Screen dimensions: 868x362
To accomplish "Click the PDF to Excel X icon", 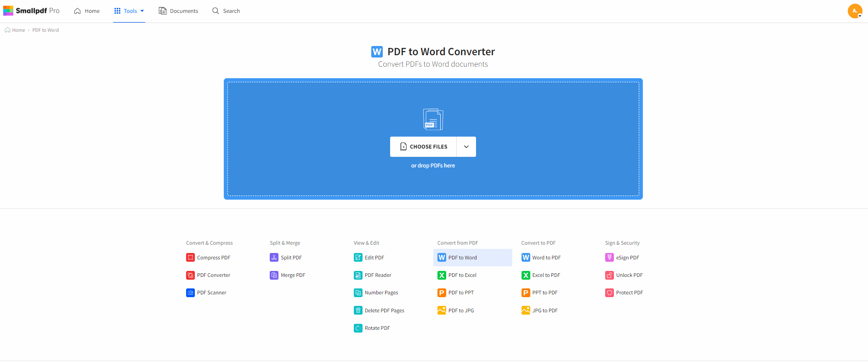I will click(x=442, y=275).
